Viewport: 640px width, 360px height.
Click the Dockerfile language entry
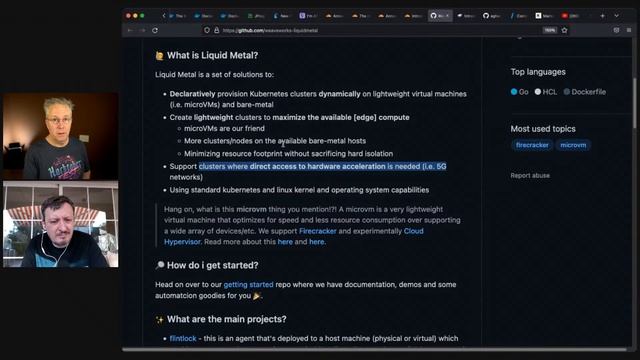584,92
